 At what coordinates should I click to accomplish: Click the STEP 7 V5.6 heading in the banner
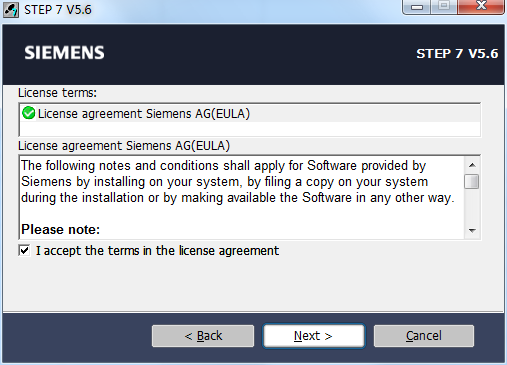point(457,53)
